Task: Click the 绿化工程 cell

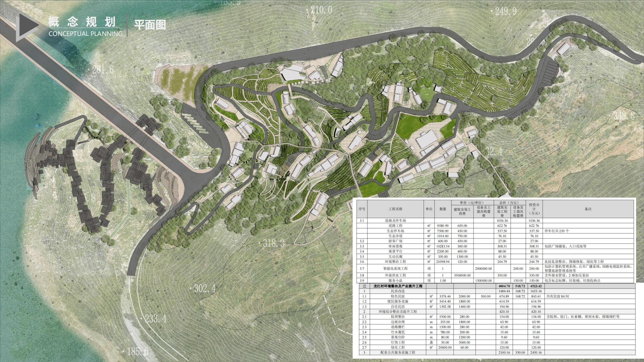Action: point(398,348)
